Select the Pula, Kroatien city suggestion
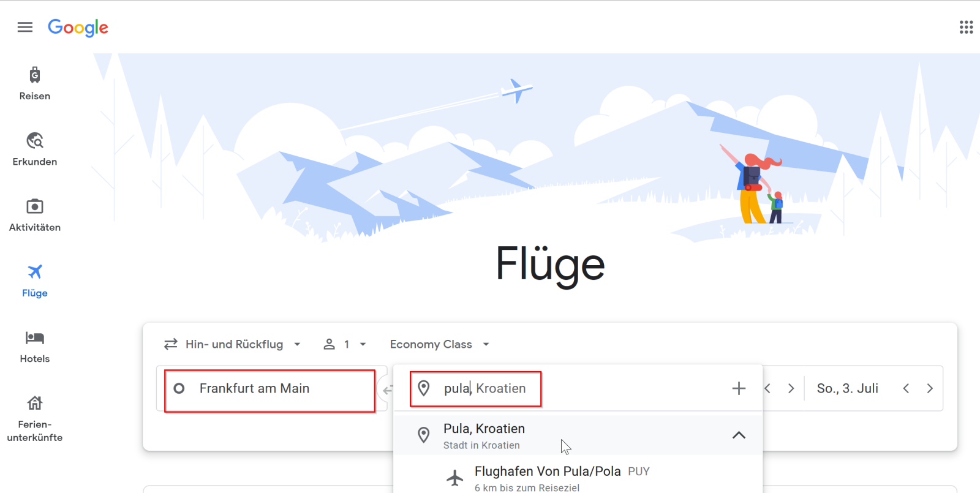Image resolution: width=980 pixels, height=493 pixels. coord(484,435)
